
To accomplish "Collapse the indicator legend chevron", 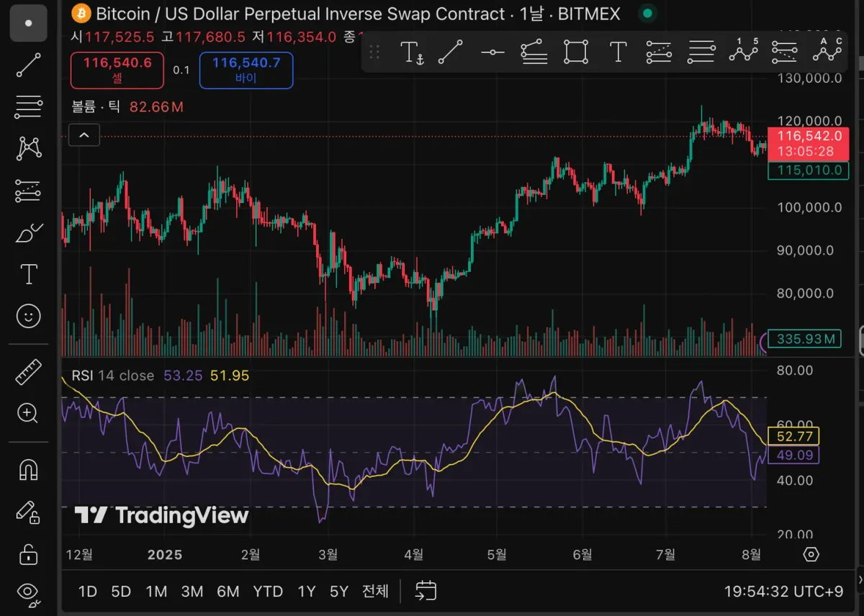I will (x=84, y=135).
